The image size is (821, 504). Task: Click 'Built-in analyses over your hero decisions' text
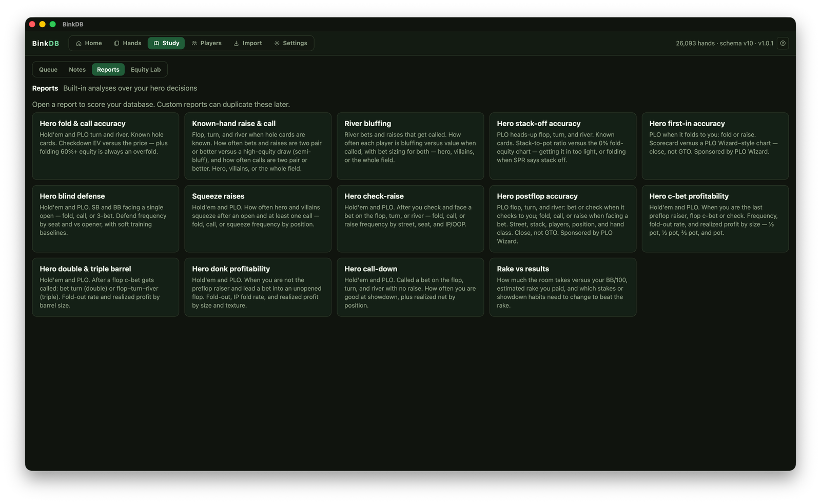(x=130, y=88)
